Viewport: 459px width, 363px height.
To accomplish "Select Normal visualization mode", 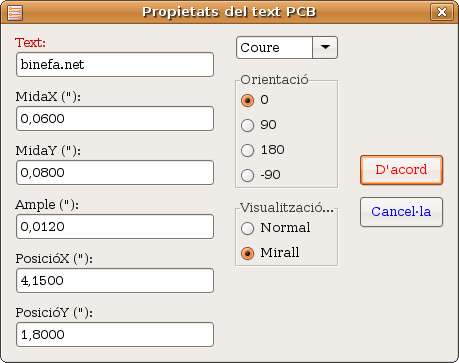I will tap(247, 228).
